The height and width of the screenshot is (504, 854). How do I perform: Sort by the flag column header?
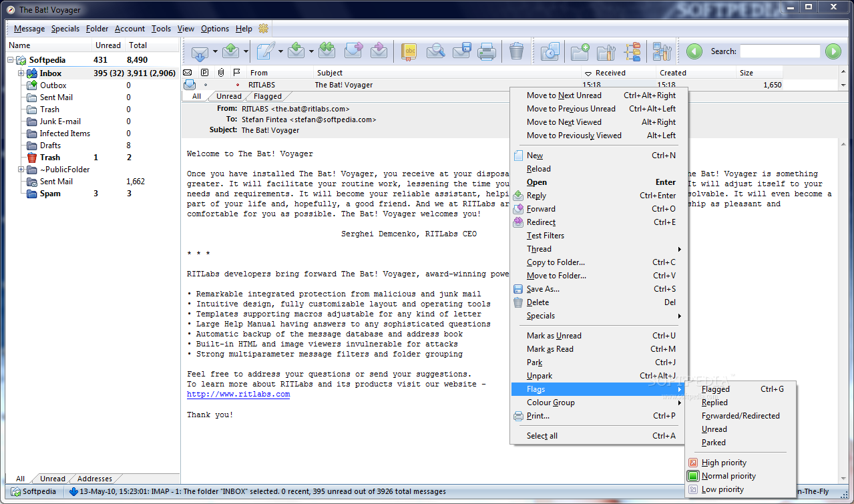pos(236,73)
